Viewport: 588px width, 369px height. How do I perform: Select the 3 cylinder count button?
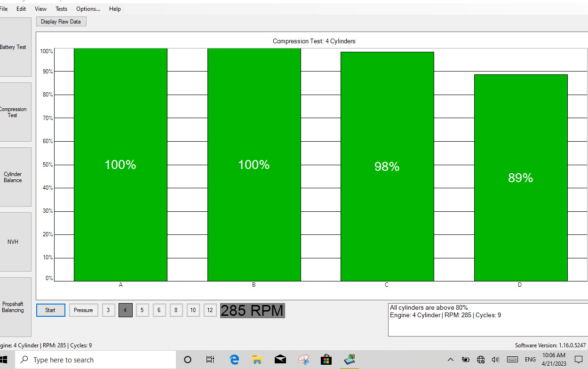(108, 310)
